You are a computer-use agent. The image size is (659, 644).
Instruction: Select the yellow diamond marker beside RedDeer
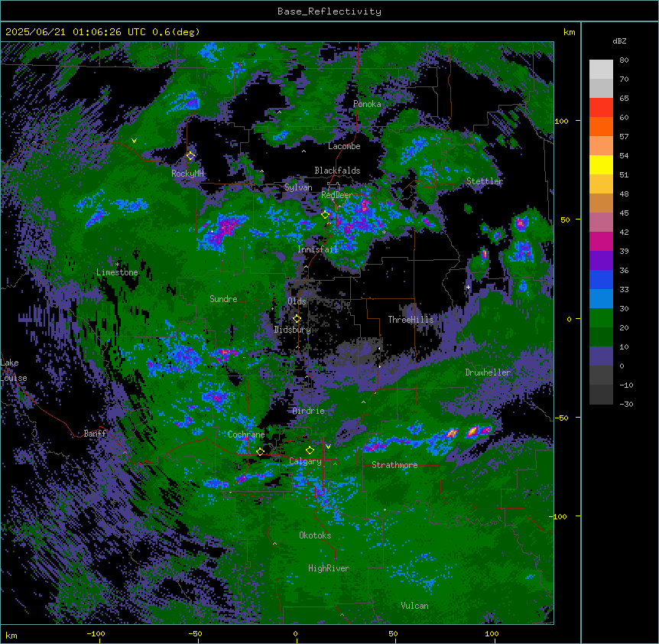(325, 214)
